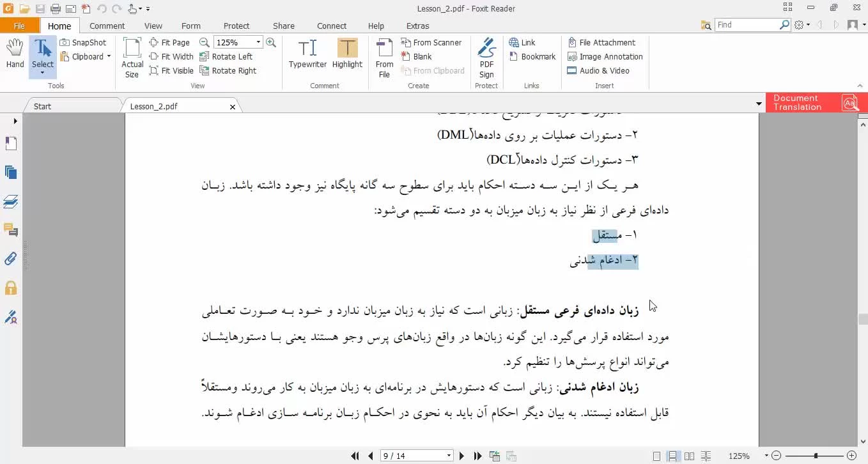Click the Open folder icon in quick access

pos(24,8)
